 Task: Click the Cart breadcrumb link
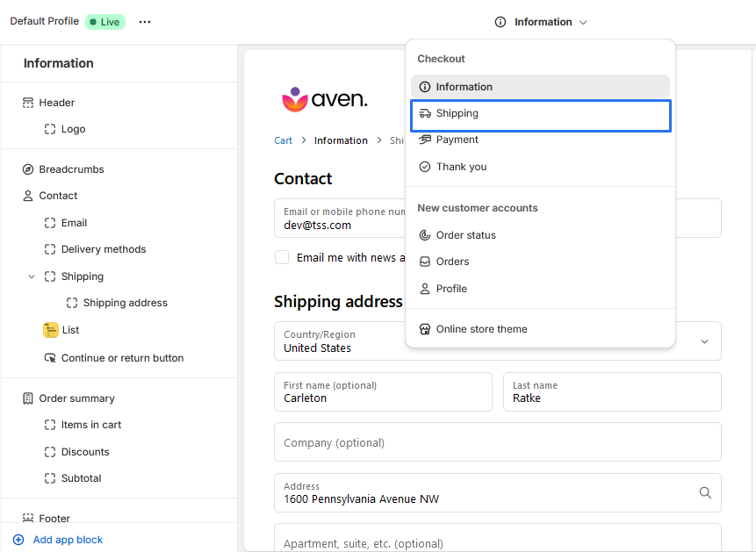click(283, 140)
